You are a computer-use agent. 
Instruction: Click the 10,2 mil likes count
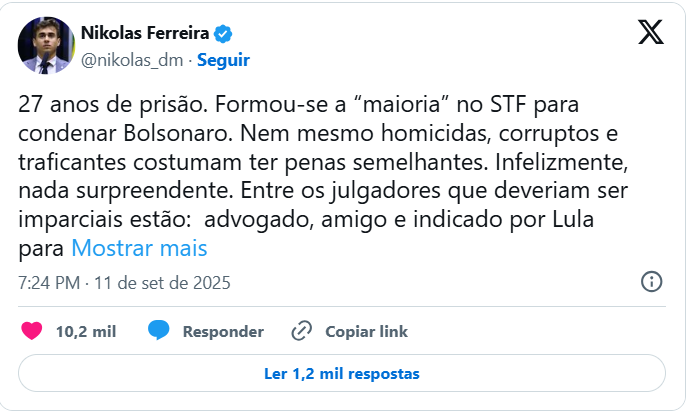86,331
